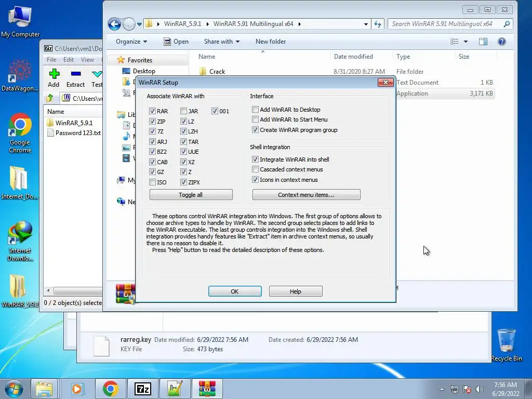532x399 pixels.
Task: Open Context menu items... button
Action: click(x=306, y=195)
